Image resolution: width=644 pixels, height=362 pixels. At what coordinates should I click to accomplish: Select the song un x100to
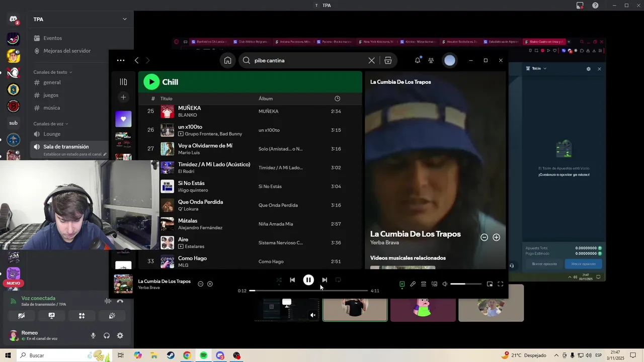[250, 130]
